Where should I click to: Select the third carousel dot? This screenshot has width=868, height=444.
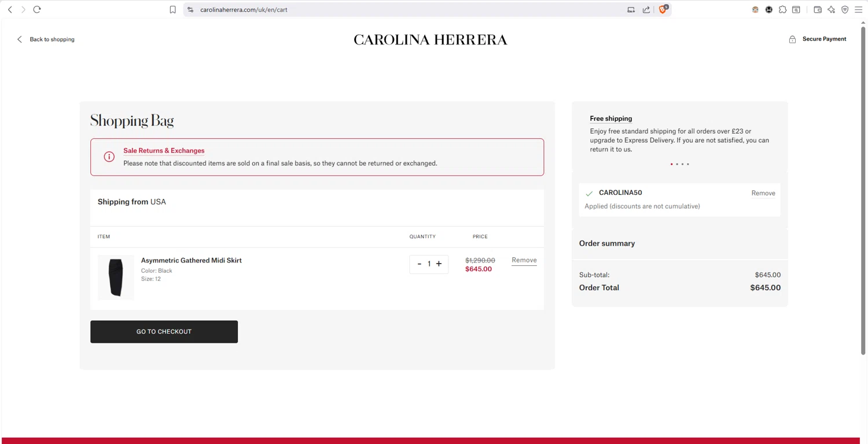(682, 164)
